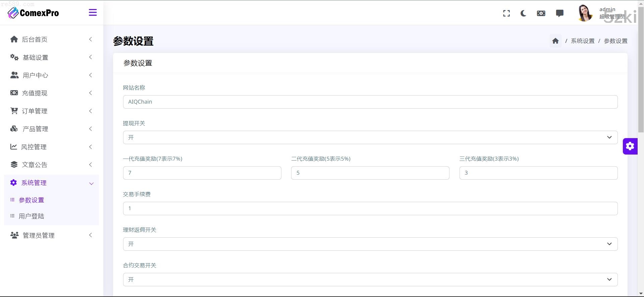Enter fullscreen mode via header icon
The image size is (644, 297).
[x=506, y=13]
